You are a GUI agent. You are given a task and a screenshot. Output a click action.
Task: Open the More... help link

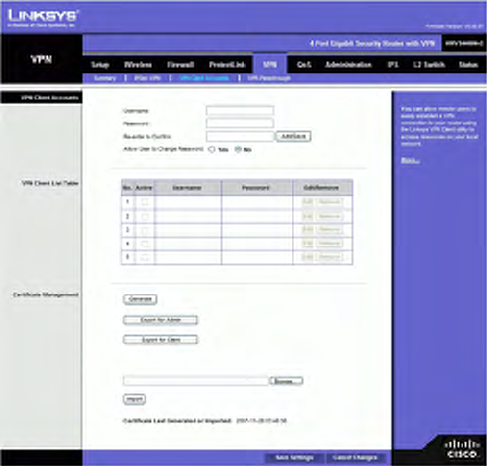coord(410,161)
